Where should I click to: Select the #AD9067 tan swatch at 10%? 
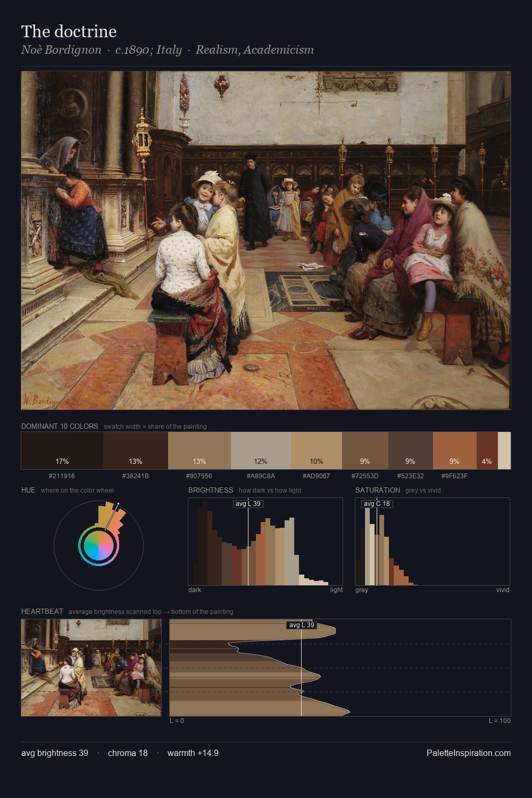tap(317, 451)
